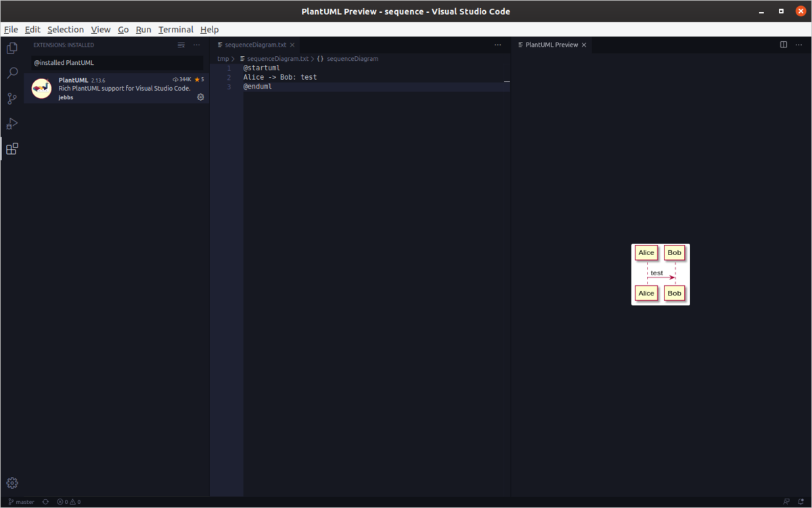812x508 pixels.
Task: Maximize the Visual Studio Code window
Action: (x=781, y=11)
